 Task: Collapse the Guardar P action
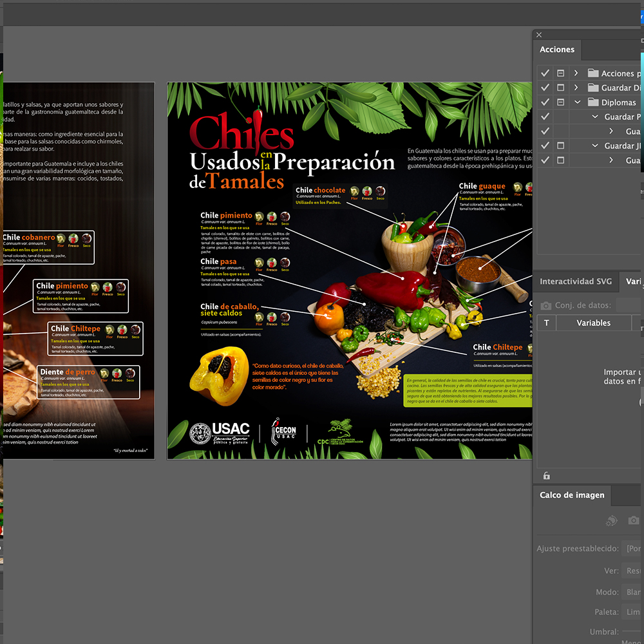[594, 117]
